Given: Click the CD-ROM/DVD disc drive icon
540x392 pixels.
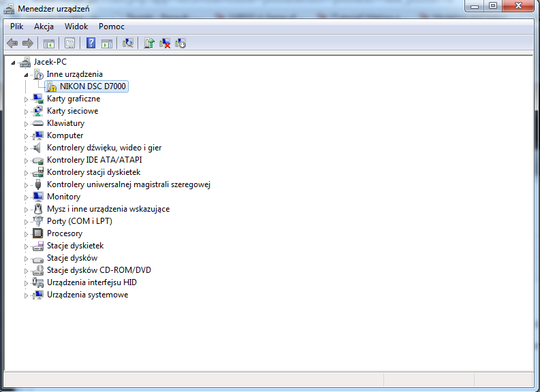Looking at the screenshot, I should pyautogui.click(x=38, y=270).
